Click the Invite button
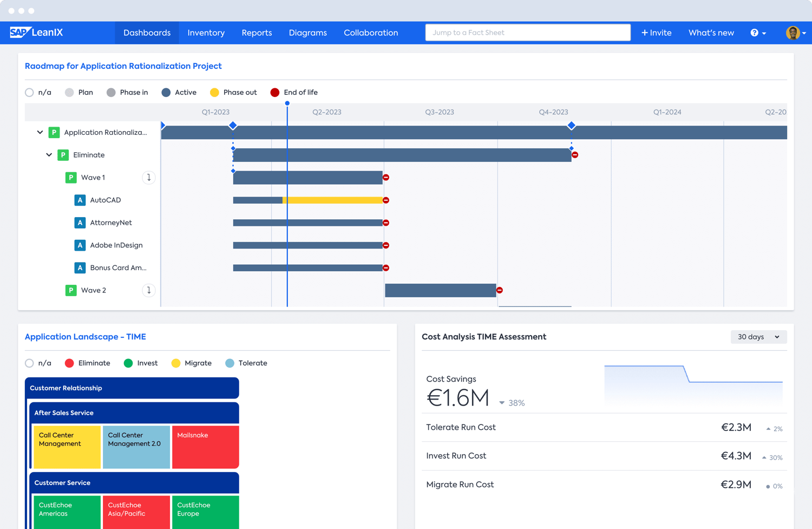This screenshot has width=812, height=529. (656, 32)
